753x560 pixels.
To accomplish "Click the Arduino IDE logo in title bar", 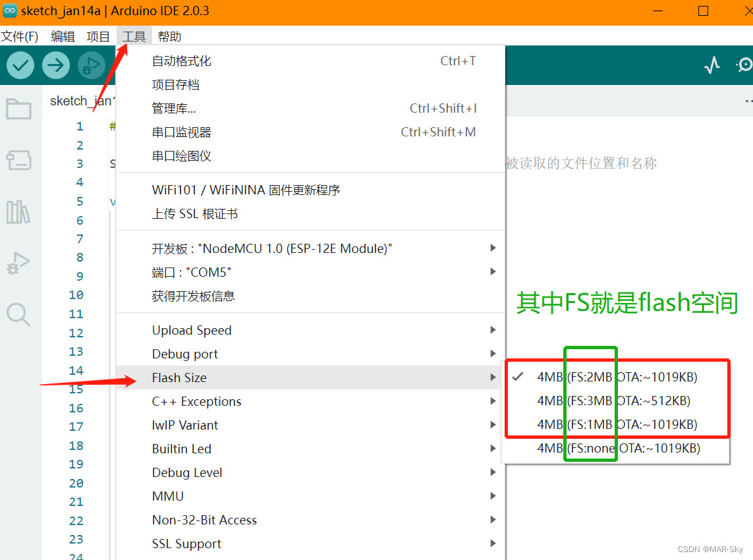I will [x=10, y=11].
